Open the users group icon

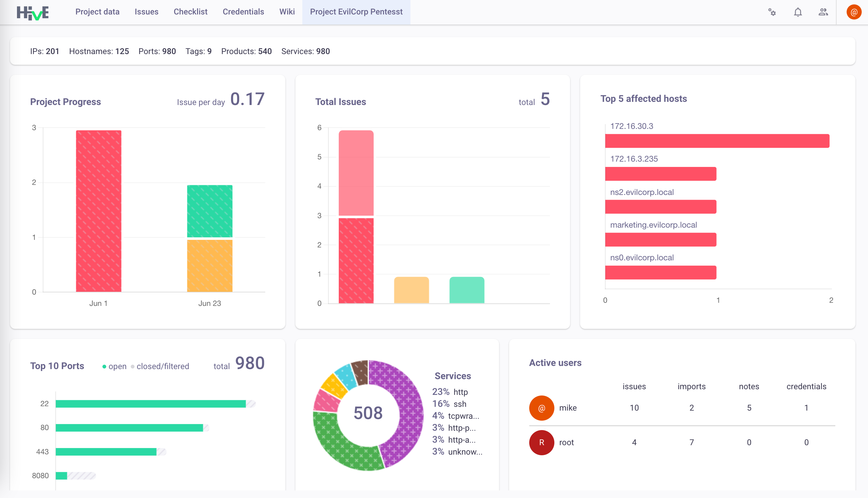pyautogui.click(x=823, y=12)
